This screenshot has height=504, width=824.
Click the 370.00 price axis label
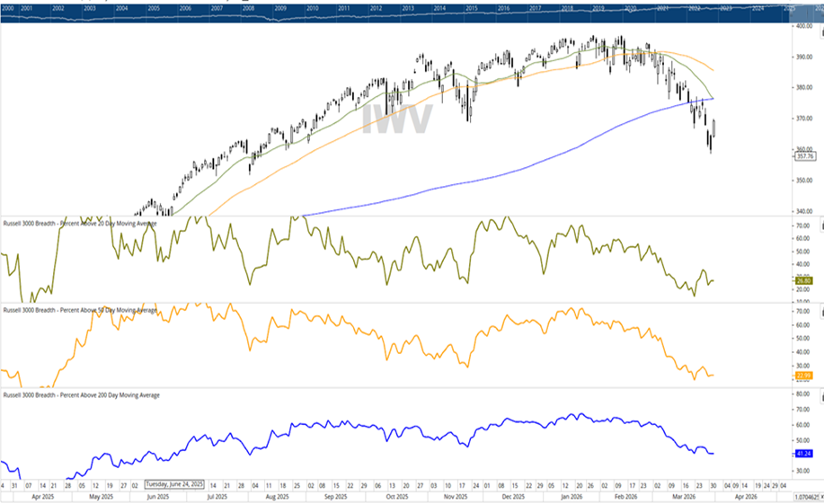(x=804, y=119)
